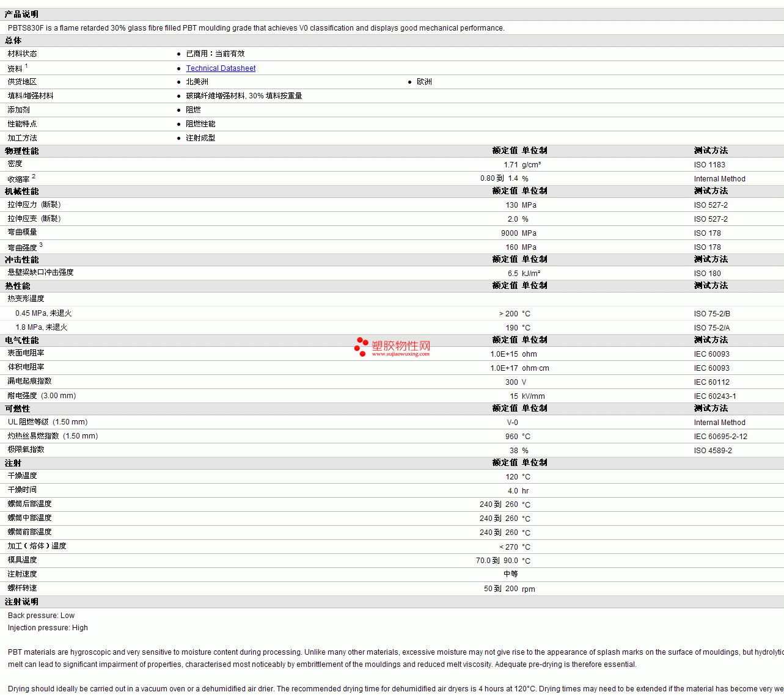Select the 中等 injection speed value
784x695 pixels.
(511, 574)
